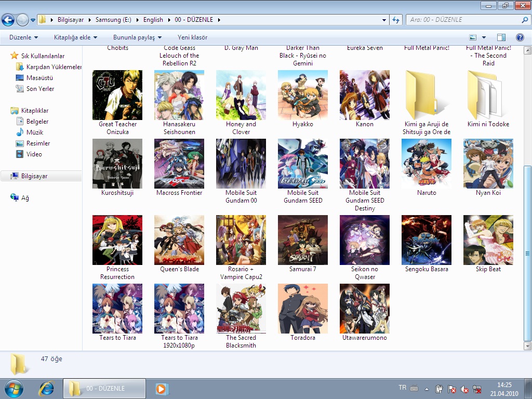Viewport: 532px width, 399px height.
Task: Click the Help question mark icon
Action: click(x=520, y=37)
